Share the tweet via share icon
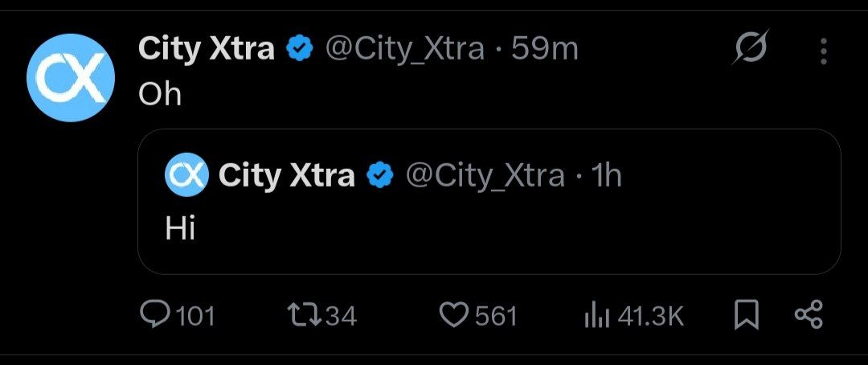 809,316
